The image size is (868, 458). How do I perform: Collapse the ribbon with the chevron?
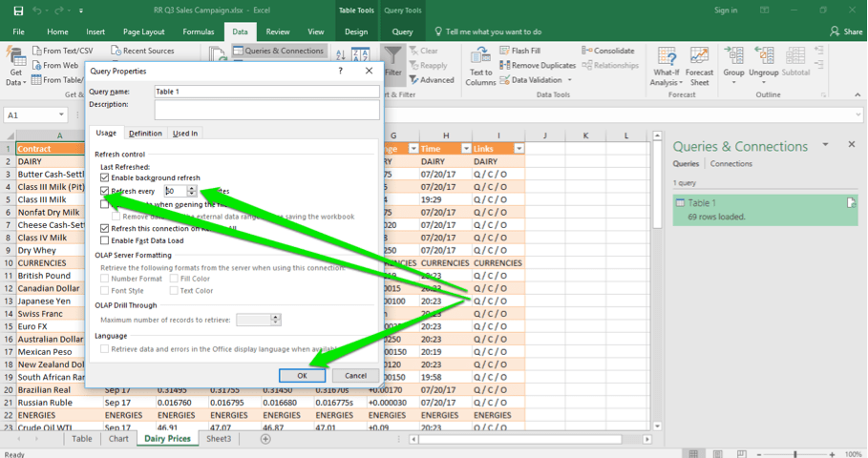pyautogui.click(x=857, y=94)
